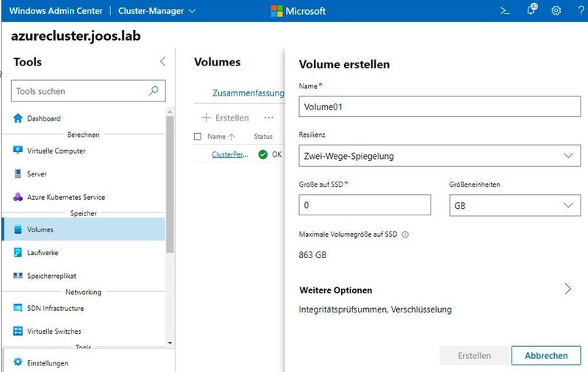
Task: Click the Einstellungen gear icon
Action: tap(18, 362)
